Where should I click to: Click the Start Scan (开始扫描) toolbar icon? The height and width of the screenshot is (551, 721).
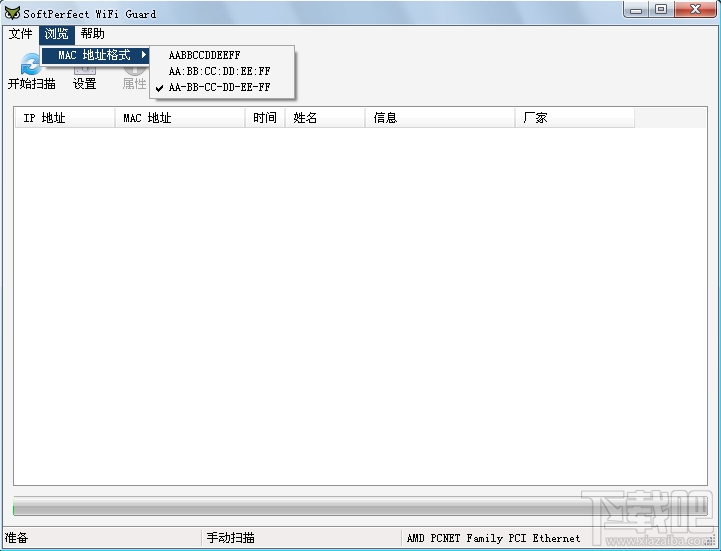coord(31,73)
